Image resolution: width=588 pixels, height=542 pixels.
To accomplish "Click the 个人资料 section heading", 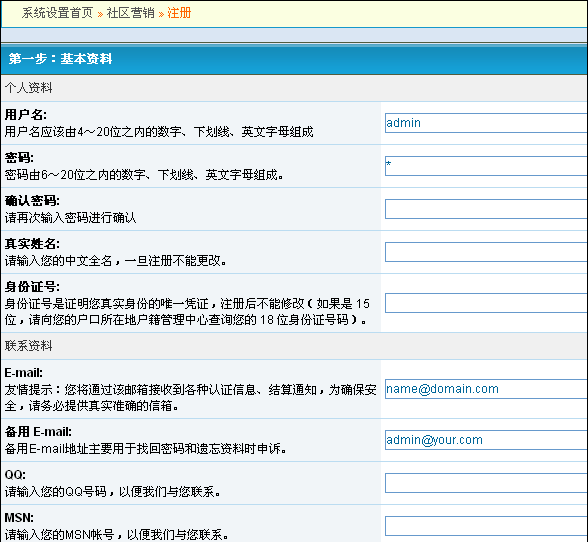I will (28, 88).
